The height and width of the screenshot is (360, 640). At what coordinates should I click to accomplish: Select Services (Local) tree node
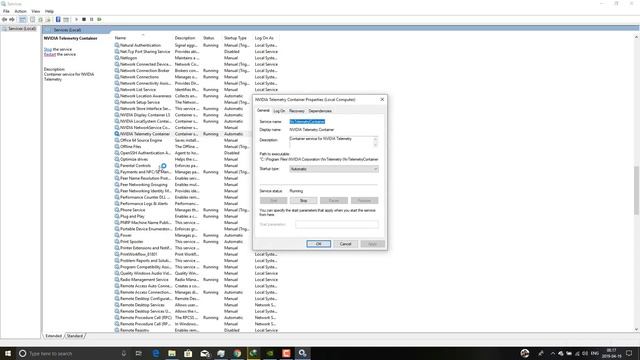tap(19, 29)
